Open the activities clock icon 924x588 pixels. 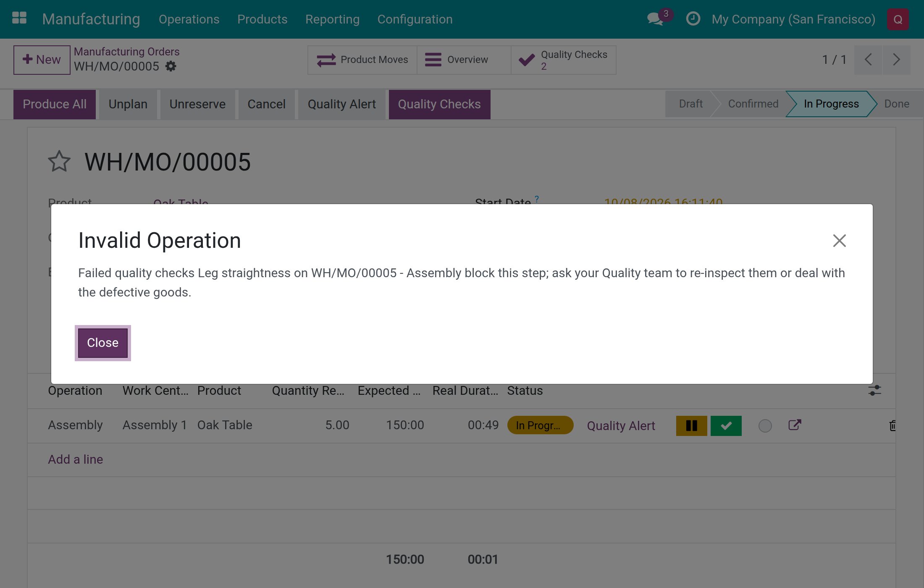tap(693, 19)
